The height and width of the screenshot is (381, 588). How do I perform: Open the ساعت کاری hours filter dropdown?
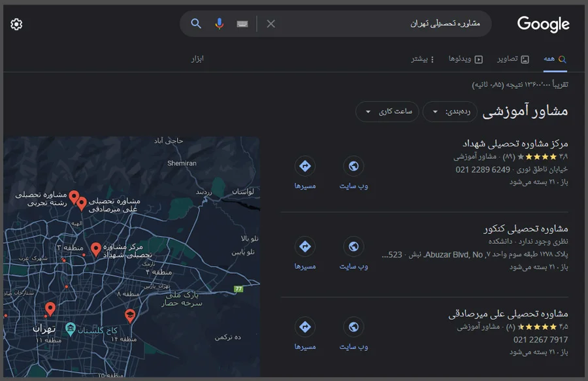pos(387,112)
